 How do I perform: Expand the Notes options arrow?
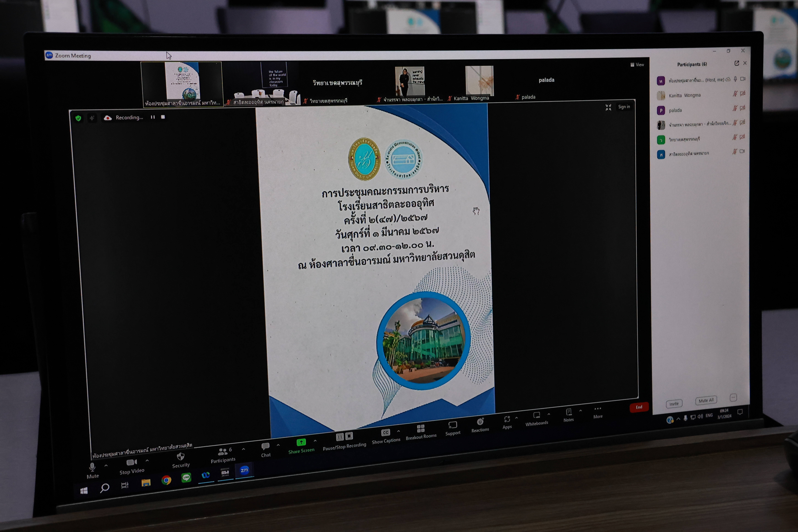click(580, 411)
